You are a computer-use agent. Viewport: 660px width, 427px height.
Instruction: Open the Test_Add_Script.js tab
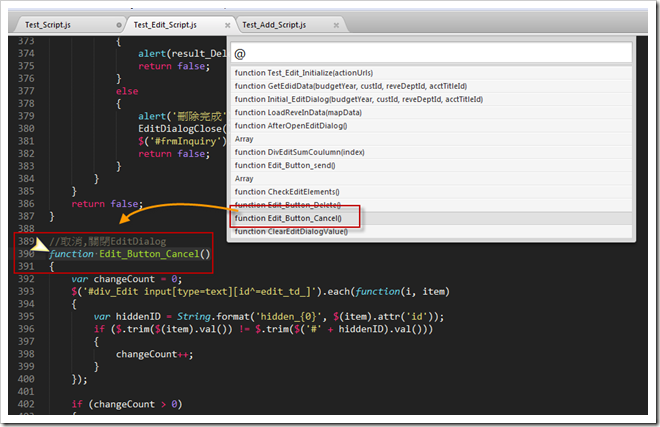(x=274, y=25)
